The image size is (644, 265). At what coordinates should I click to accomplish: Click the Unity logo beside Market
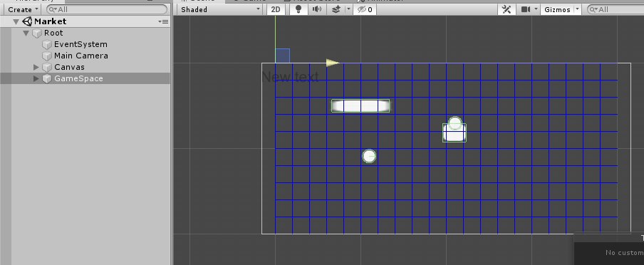(x=27, y=21)
